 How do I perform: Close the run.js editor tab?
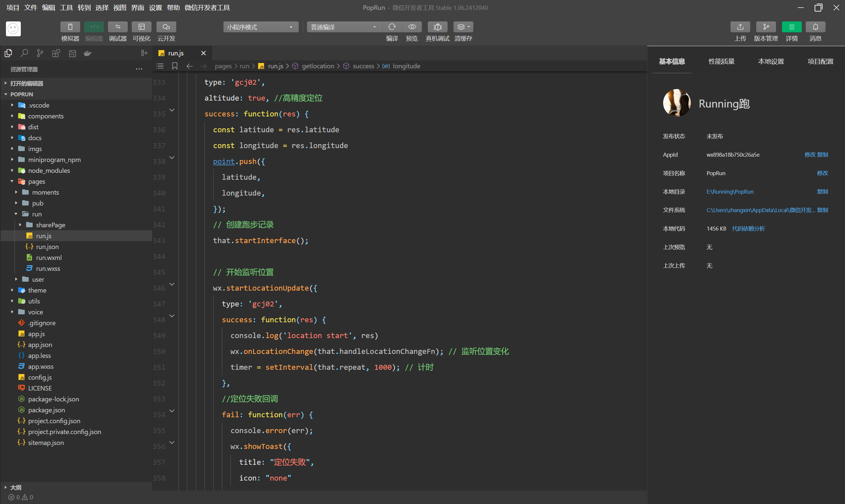click(x=203, y=53)
